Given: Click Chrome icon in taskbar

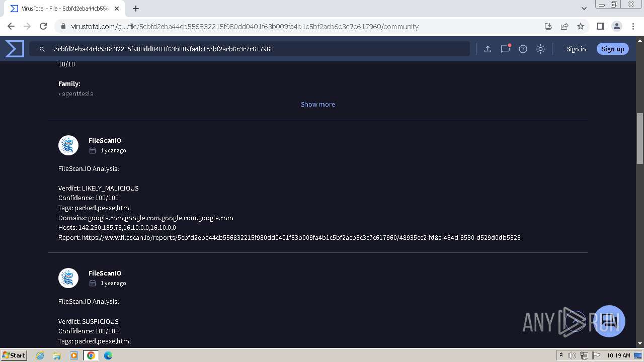Looking at the screenshot, I should pyautogui.click(x=91, y=355).
